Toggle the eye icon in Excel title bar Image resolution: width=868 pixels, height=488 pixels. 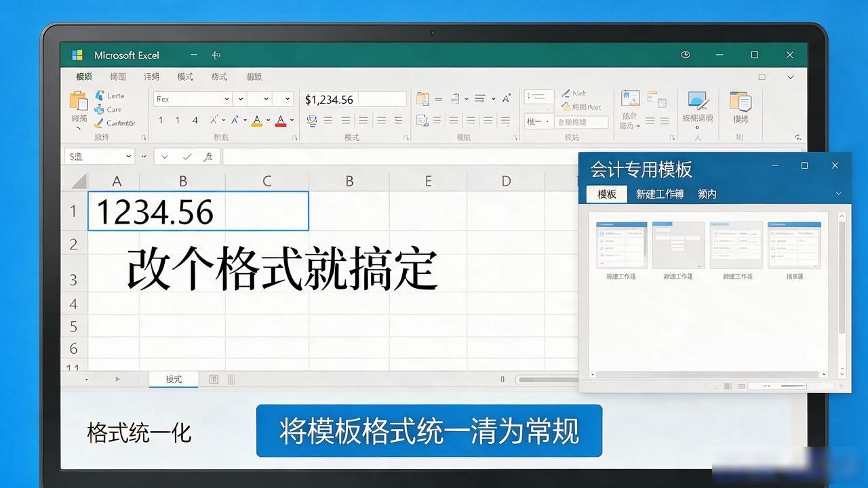point(686,55)
